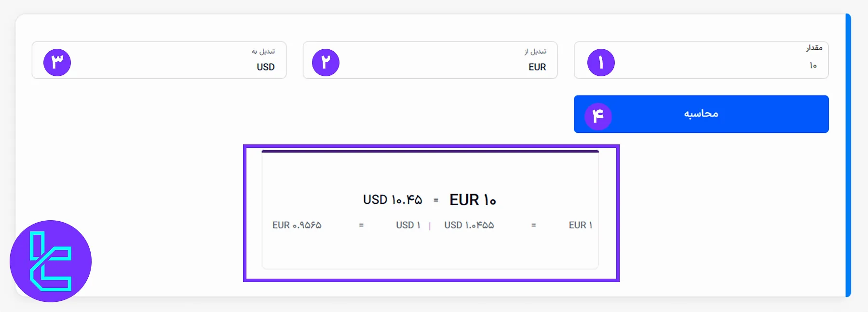Open the convert-from EUR dropdown
868x312 pixels.
(x=537, y=67)
